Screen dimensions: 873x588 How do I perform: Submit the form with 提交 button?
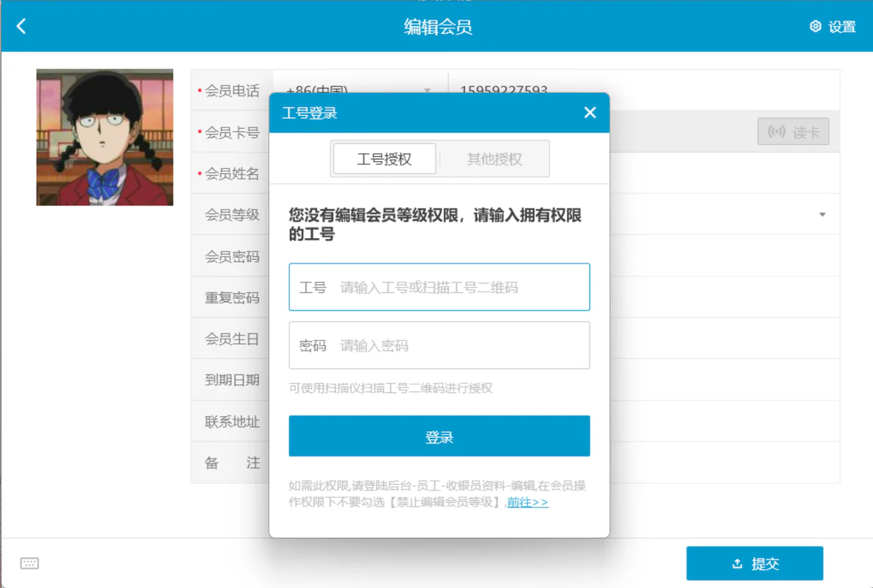(755, 563)
